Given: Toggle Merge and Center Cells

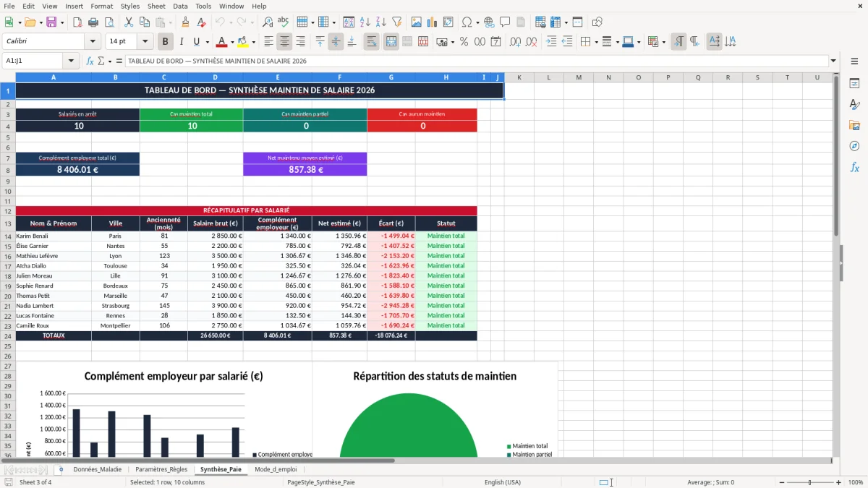Looking at the screenshot, I should (x=391, y=42).
